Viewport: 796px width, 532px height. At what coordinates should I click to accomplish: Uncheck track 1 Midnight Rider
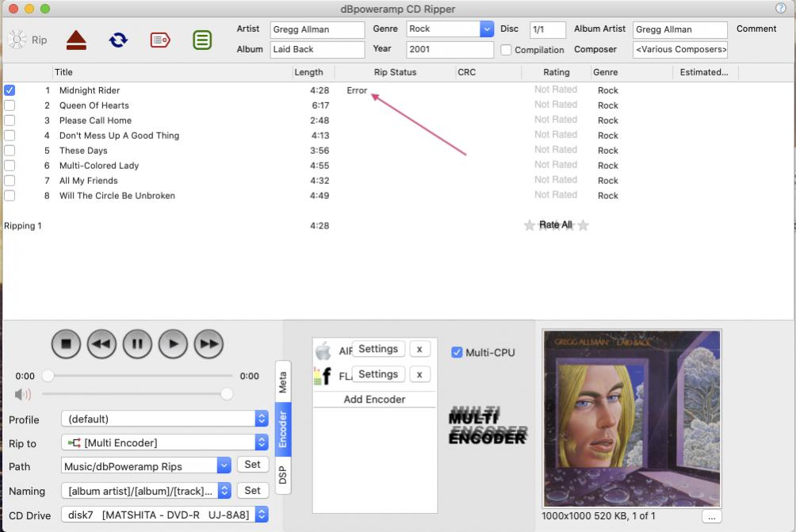(10, 90)
